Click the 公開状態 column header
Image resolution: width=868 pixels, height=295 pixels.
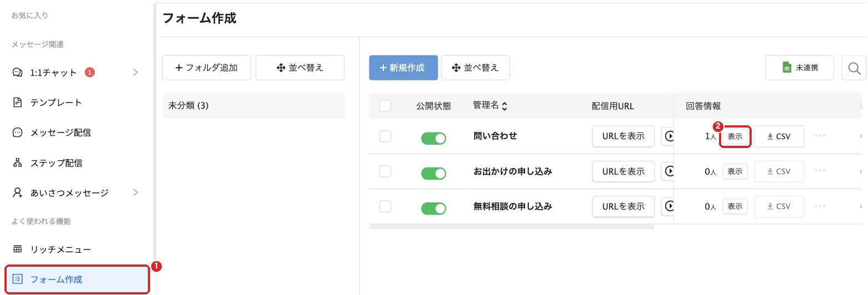[434, 106]
